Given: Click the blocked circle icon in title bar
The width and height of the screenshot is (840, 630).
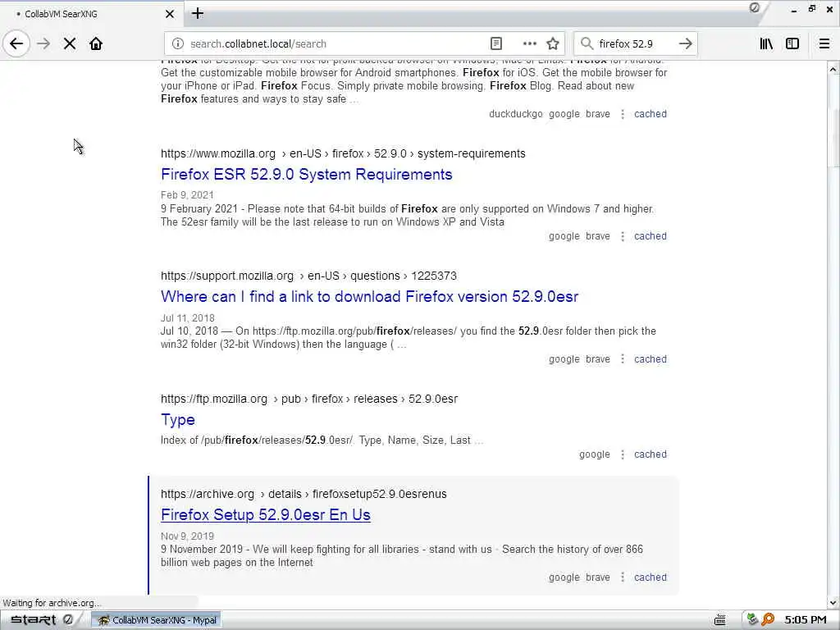Looking at the screenshot, I should coord(755,7).
